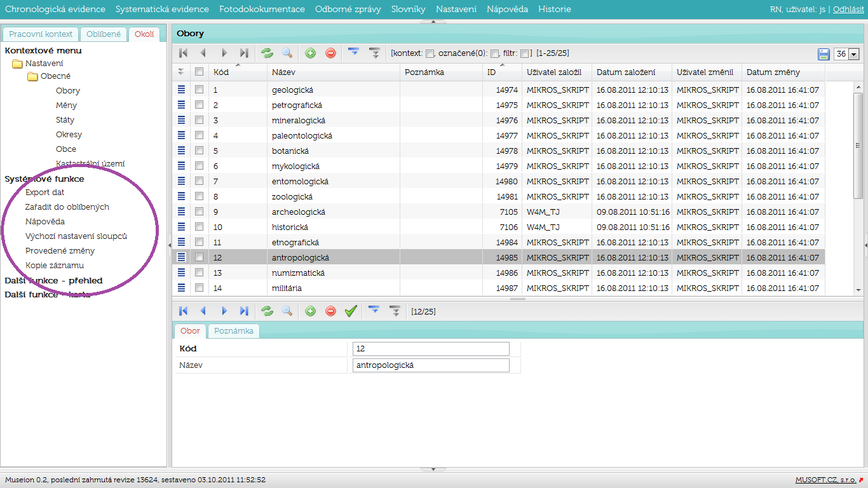The image size is (868, 488).
Task: Check the checkbox for militária row
Action: (x=199, y=288)
